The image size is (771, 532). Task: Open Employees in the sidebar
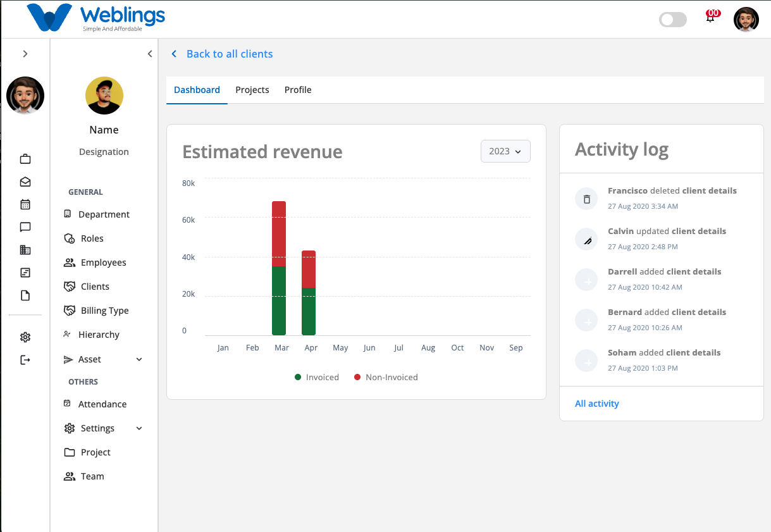pyautogui.click(x=104, y=263)
